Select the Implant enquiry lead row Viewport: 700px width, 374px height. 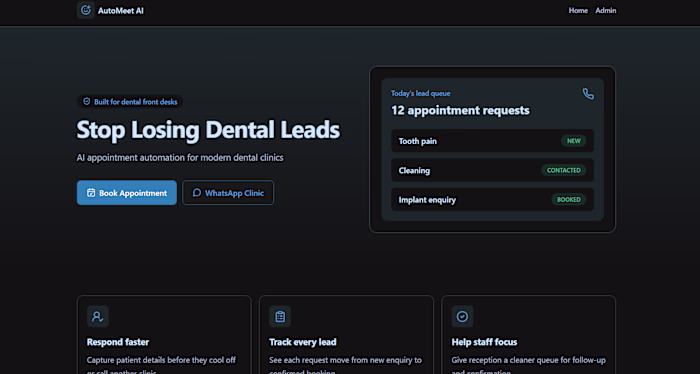pos(492,199)
